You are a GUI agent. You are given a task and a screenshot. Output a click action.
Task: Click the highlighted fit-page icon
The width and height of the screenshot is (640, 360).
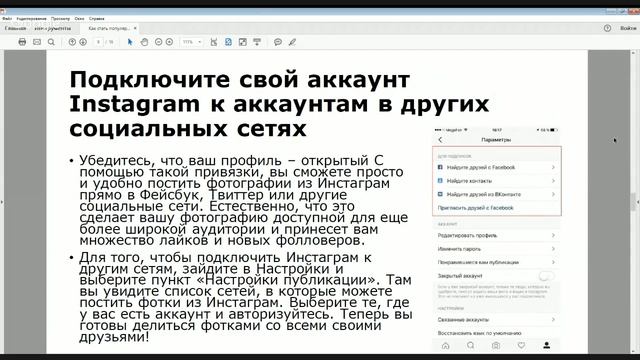[x=228, y=42]
